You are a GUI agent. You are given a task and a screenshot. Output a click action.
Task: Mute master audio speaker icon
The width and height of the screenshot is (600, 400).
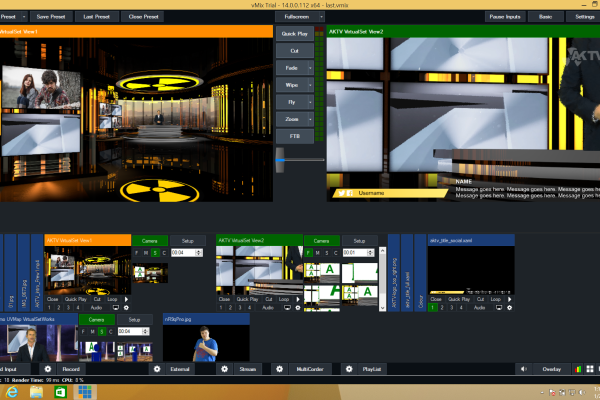[524, 369]
